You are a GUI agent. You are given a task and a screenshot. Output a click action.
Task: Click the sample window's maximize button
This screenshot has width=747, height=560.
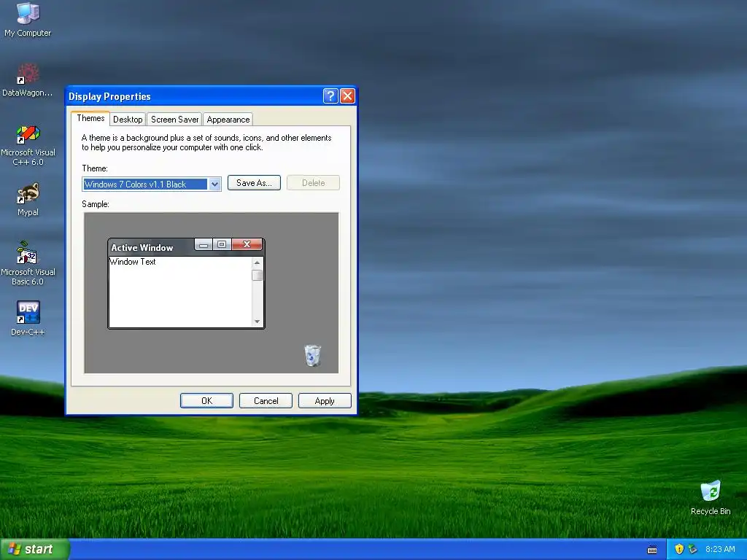pyautogui.click(x=222, y=244)
